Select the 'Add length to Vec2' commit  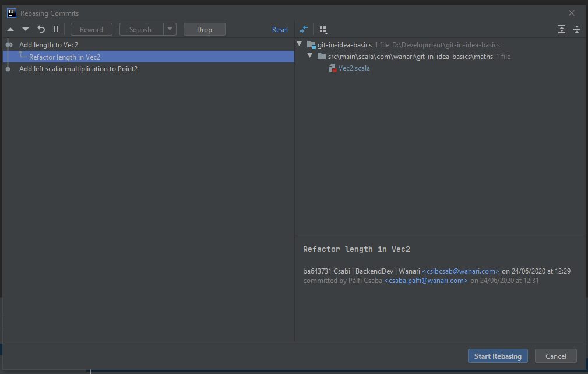point(149,45)
